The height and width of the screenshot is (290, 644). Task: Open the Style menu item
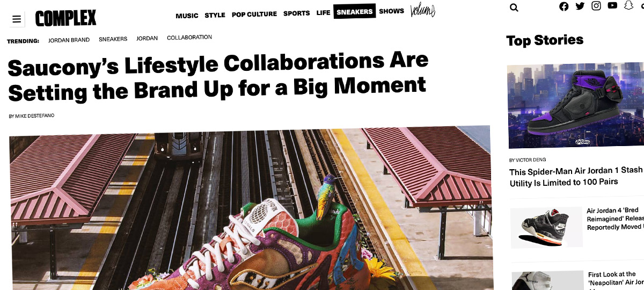click(215, 15)
